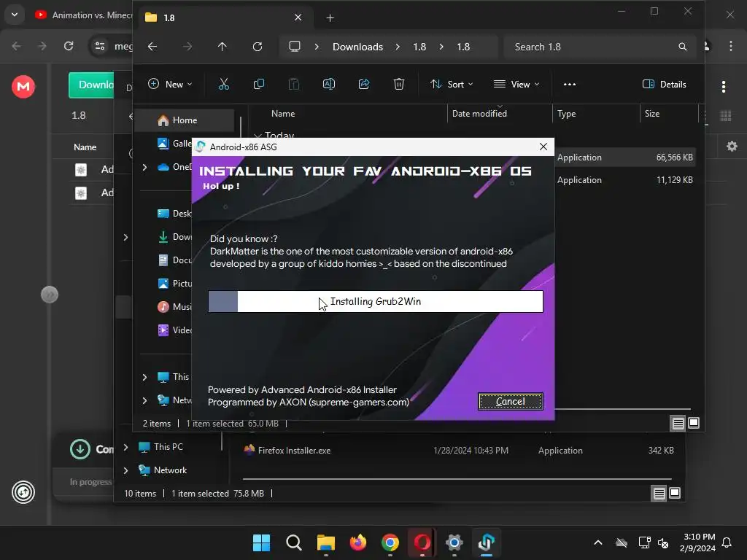747x560 pixels.
Task: Open Google Chrome from the taskbar
Action: point(390,542)
